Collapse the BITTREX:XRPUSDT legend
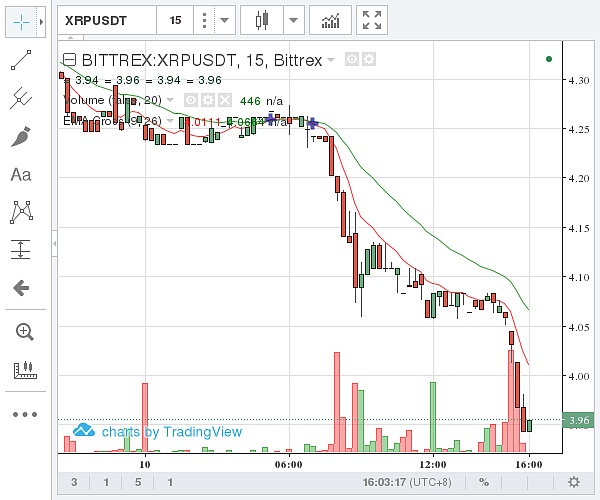The image size is (600, 500). [69, 60]
